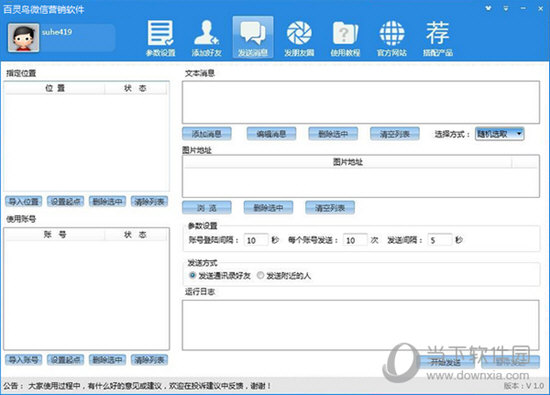Viewport: 550px width, 395px height.
Task: Click 删除选中 button under location list
Action: point(107,201)
